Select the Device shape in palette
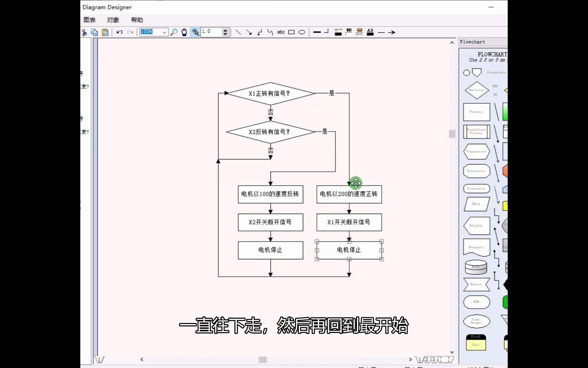Image resolution: width=588 pixels, height=368 pixels. (x=476, y=285)
